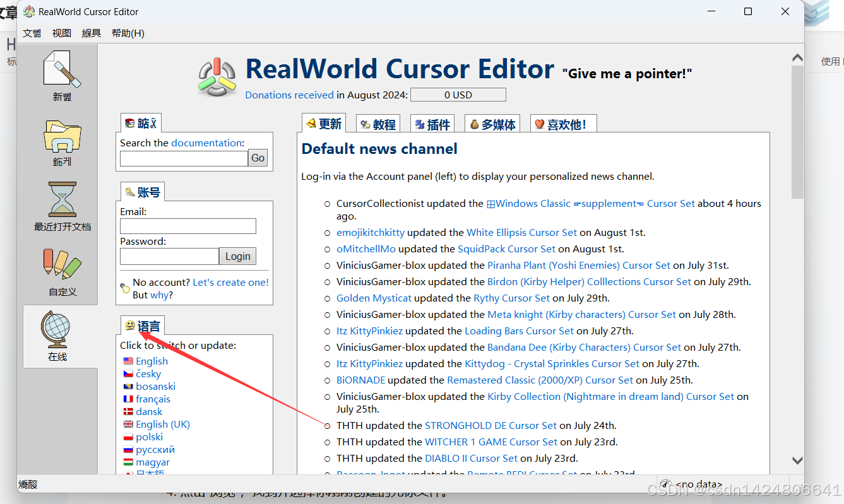Open the folder sidebar icon
The height and width of the screenshot is (504, 844).
62,136
